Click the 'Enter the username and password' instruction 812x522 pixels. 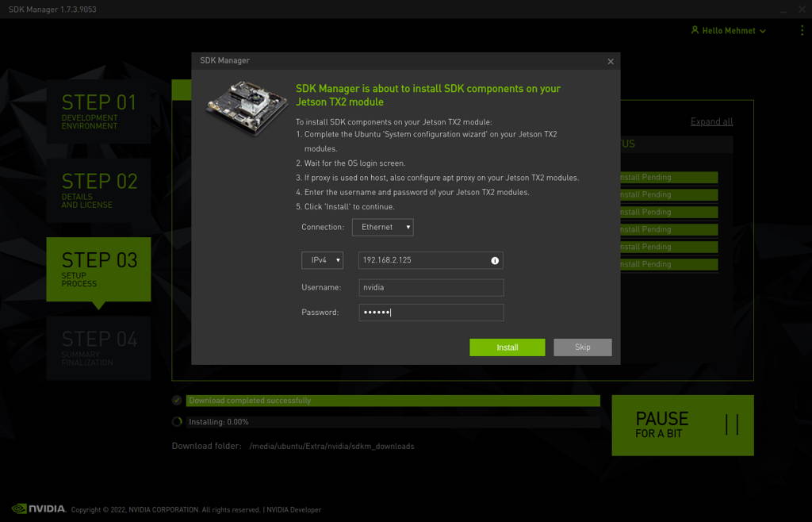412,192
